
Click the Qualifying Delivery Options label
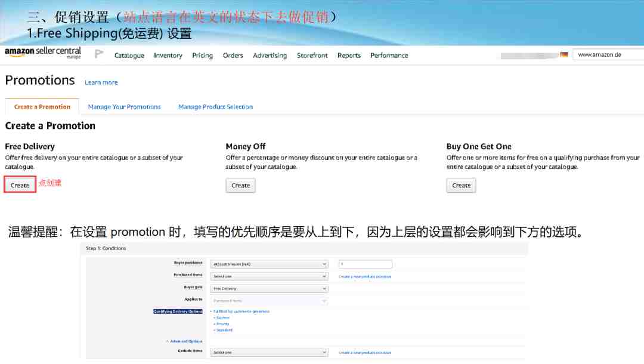tap(178, 311)
